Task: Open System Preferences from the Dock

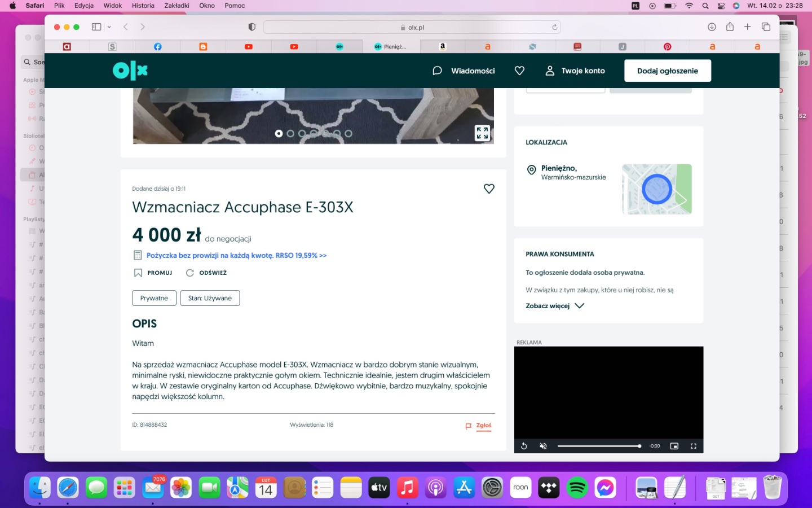Action: [492, 488]
